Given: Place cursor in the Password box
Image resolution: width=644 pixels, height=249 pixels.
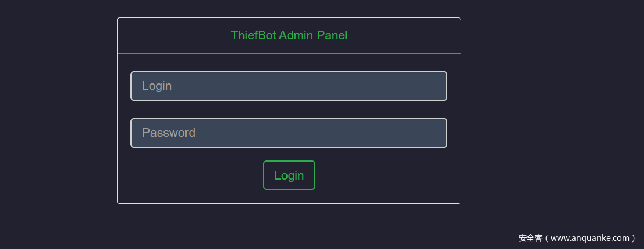Looking at the screenshot, I should [289, 133].
